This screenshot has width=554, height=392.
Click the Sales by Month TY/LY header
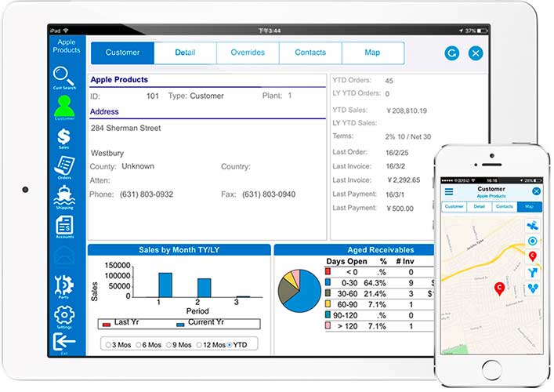pyautogui.click(x=179, y=250)
